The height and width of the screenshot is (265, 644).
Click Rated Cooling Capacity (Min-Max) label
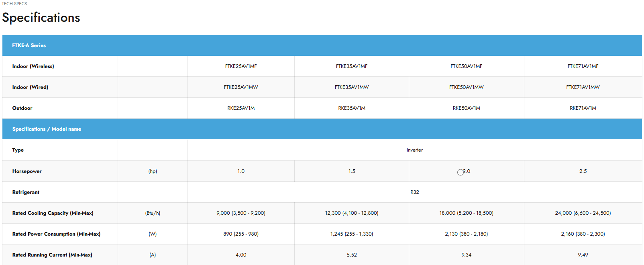[53, 213]
